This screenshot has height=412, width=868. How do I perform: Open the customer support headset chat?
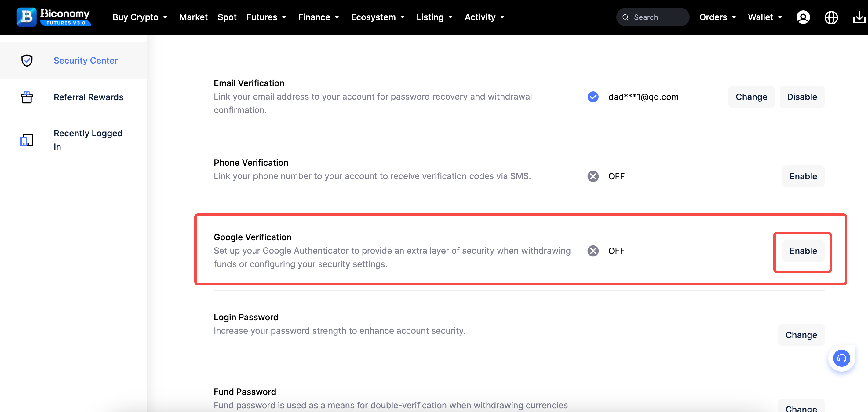[x=841, y=358]
